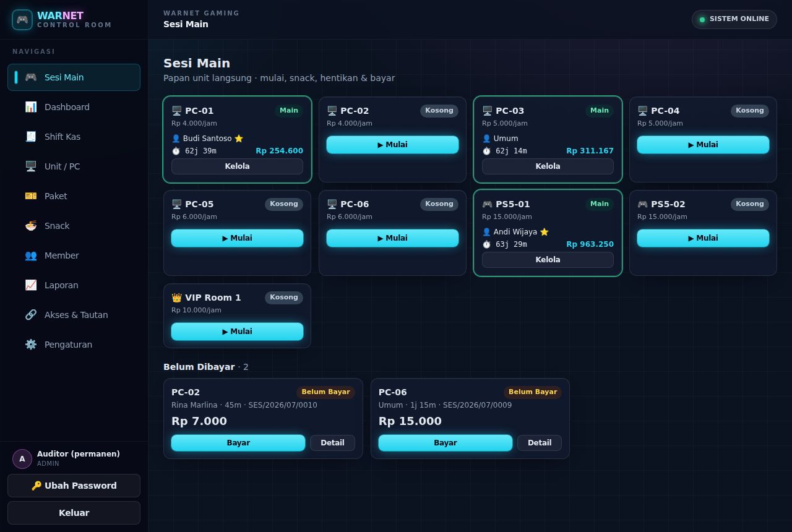Click the star next to Budi Santoso
This screenshot has height=532, width=792.
click(239, 139)
